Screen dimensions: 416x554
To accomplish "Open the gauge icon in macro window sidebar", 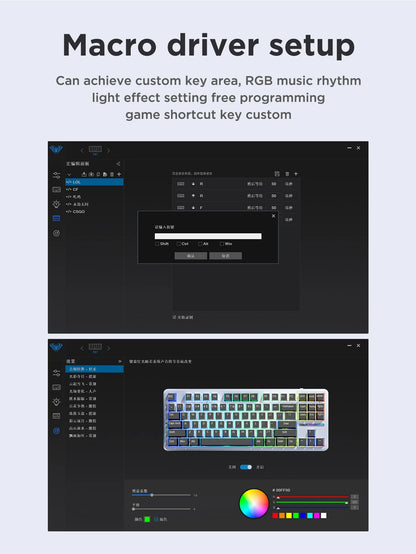I will point(57,233).
